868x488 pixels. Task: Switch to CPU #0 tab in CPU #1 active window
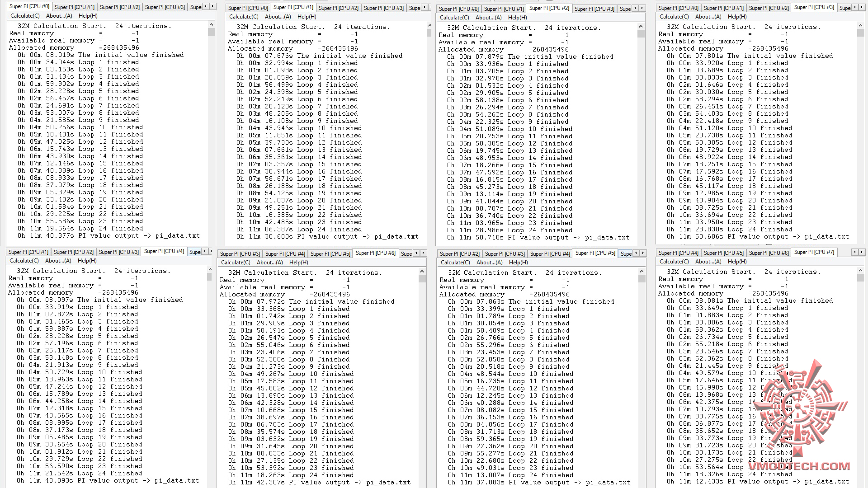coord(248,8)
